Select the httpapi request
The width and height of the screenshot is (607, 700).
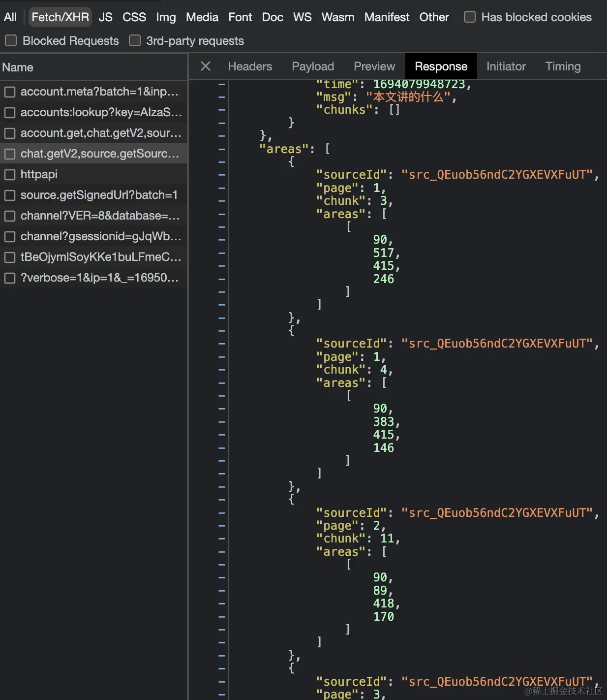click(x=93, y=174)
